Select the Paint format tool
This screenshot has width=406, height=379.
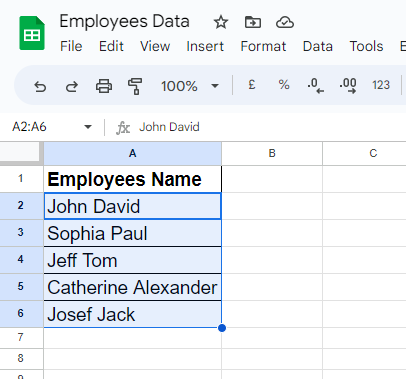[135, 86]
